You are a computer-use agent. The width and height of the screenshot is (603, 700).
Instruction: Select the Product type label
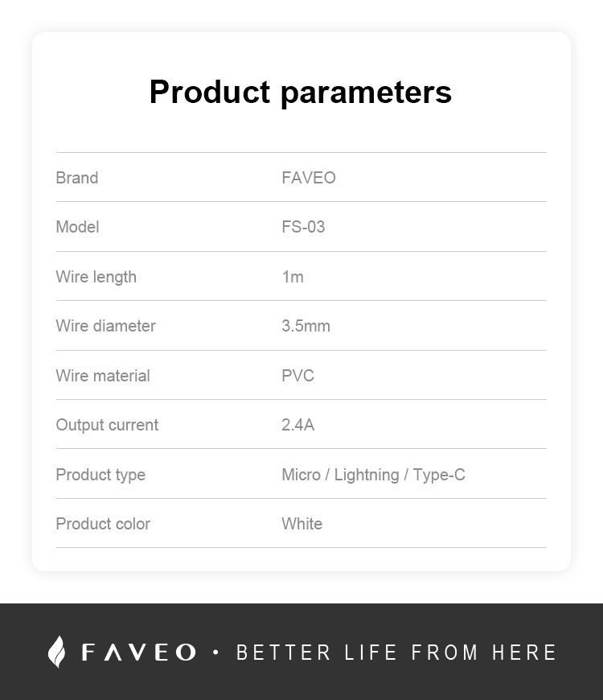pyautogui.click(x=100, y=475)
